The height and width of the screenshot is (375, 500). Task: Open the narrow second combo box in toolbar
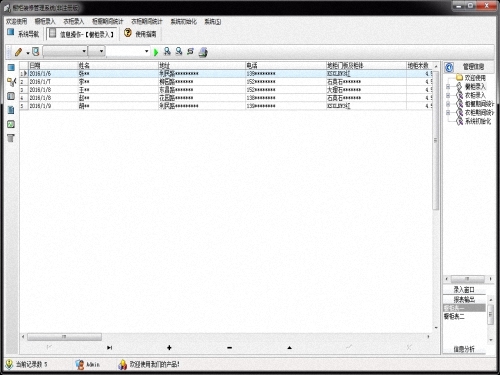[97, 51]
